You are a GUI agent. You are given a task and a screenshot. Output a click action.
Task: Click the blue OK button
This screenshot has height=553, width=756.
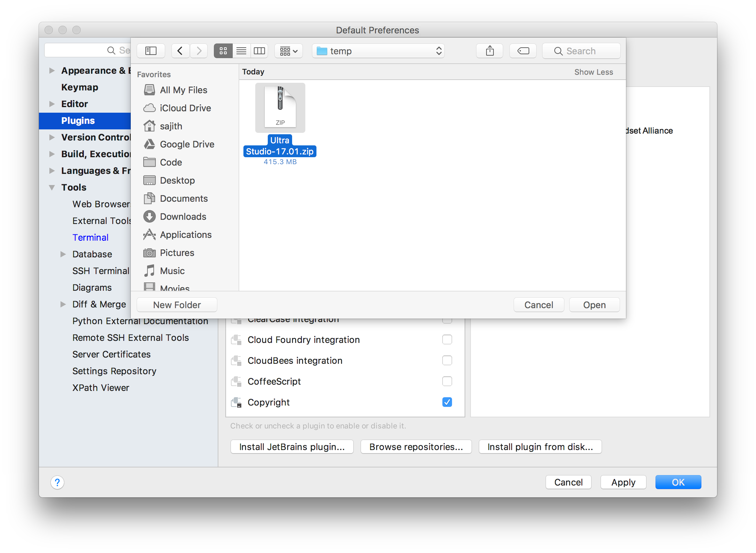(678, 482)
